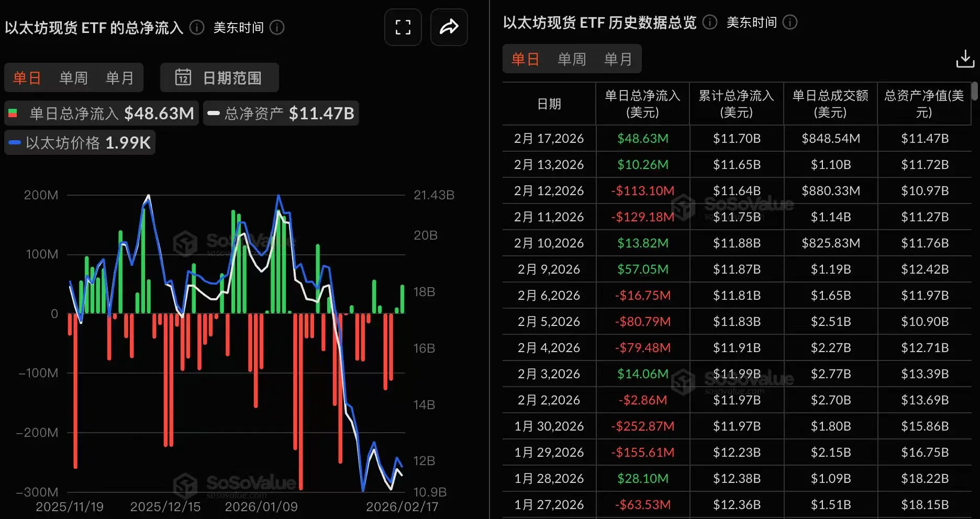Select the 1月 30,2026 date cell
The height and width of the screenshot is (519, 980).
tap(549, 426)
